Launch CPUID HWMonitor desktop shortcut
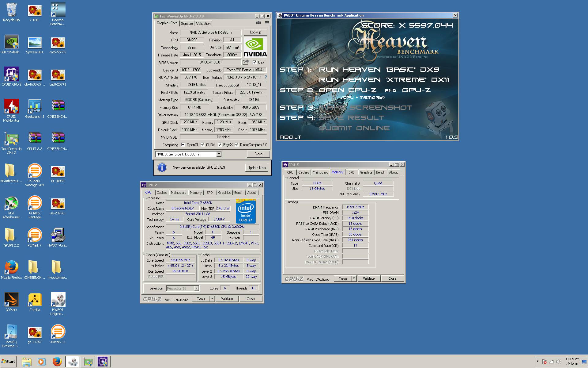 (x=11, y=111)
